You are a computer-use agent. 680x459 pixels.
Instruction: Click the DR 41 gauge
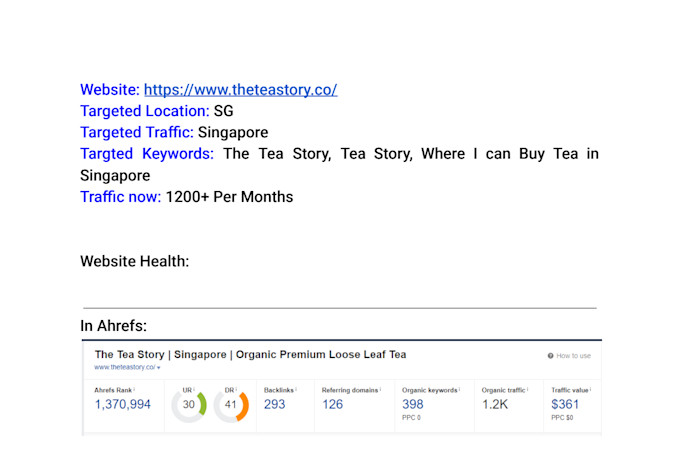231,405
